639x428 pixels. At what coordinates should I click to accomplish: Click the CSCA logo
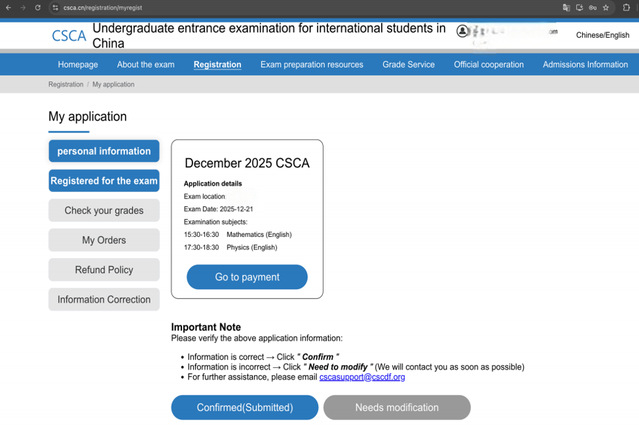pos(69,36)
